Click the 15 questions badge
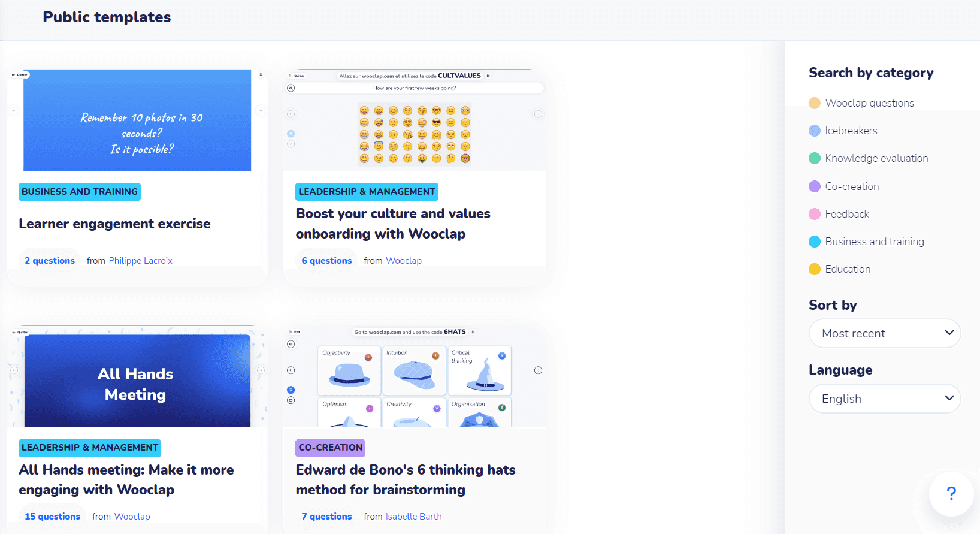Viewport: 980px width, 534px height. 52,517
